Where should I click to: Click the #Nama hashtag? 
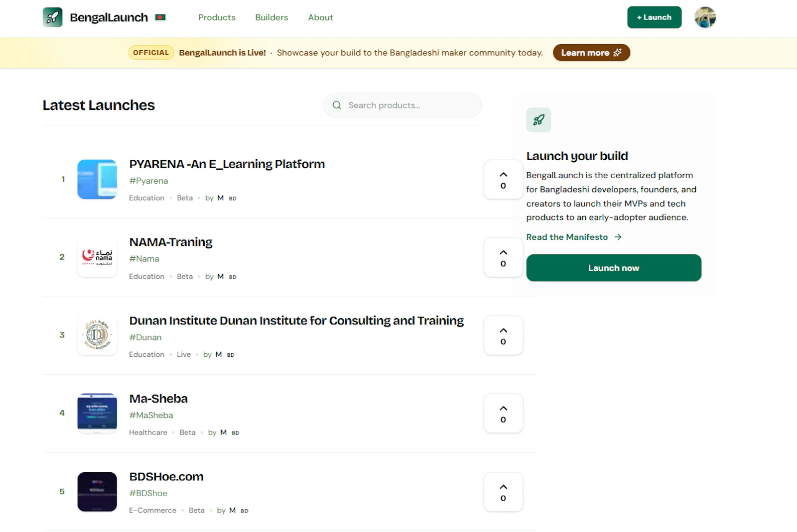pyautogui.click(x=144, y=259)
